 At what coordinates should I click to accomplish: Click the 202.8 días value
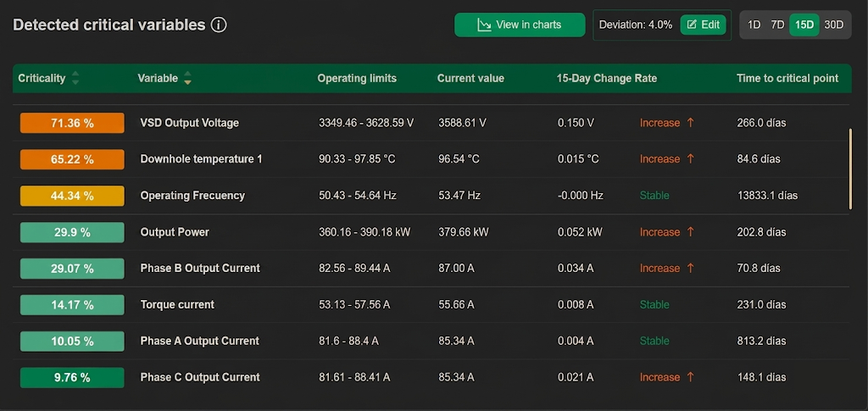pyautogui.click(x=761, y=232)
